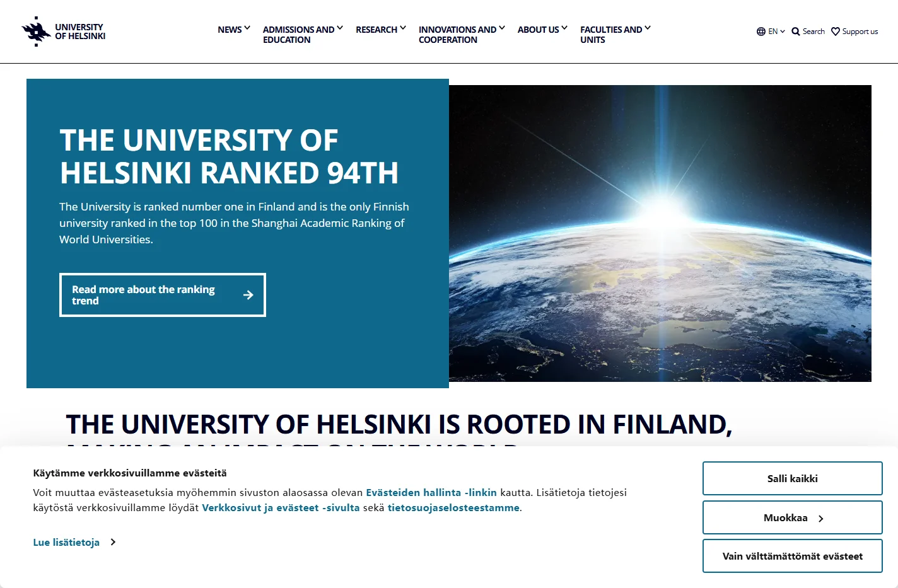Click the arrow in the ranking trend button
The image size is (898, 588).
[248, 295]
